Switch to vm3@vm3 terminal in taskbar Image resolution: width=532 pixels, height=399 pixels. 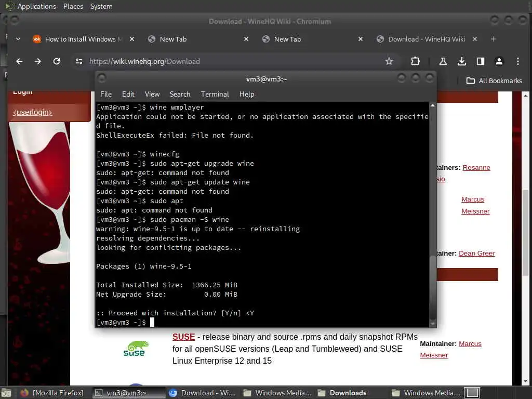(129, 393)
